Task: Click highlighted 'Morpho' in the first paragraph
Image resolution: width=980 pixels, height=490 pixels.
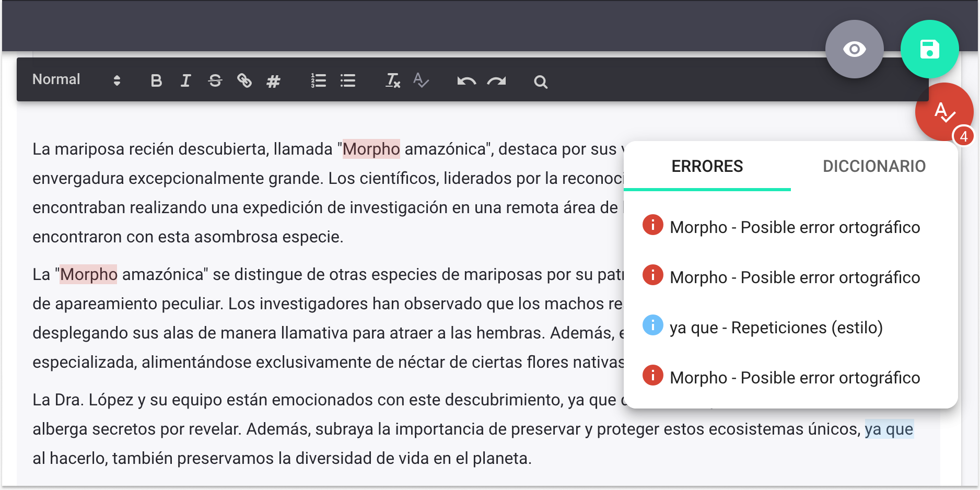Action: tap(371, 149)
